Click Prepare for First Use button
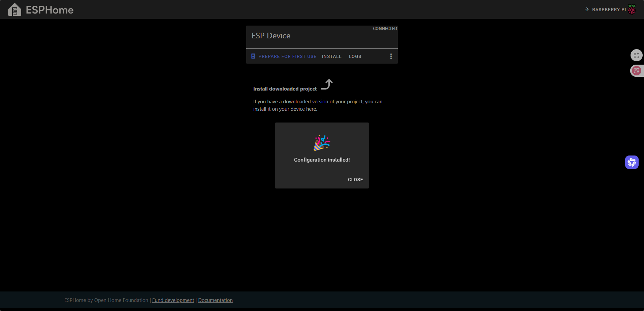The height and width of the screenshot is (311, 644). 284,56
